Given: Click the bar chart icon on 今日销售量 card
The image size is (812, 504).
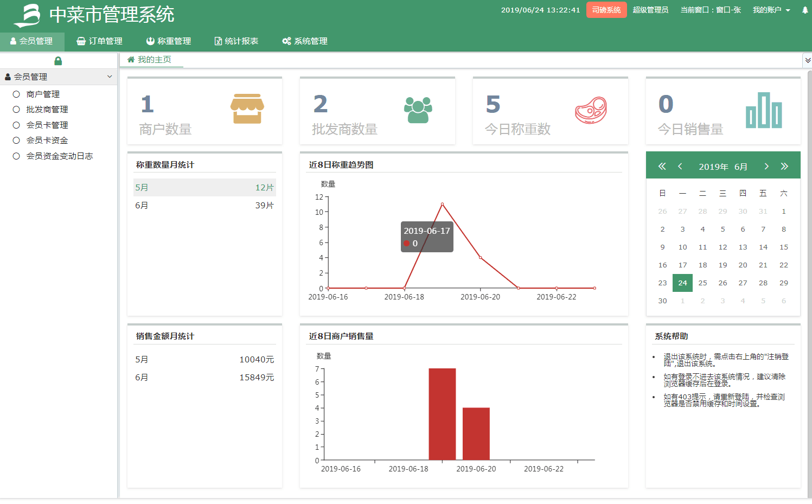Looking at the screenshot, I should (x=764, y=110).
